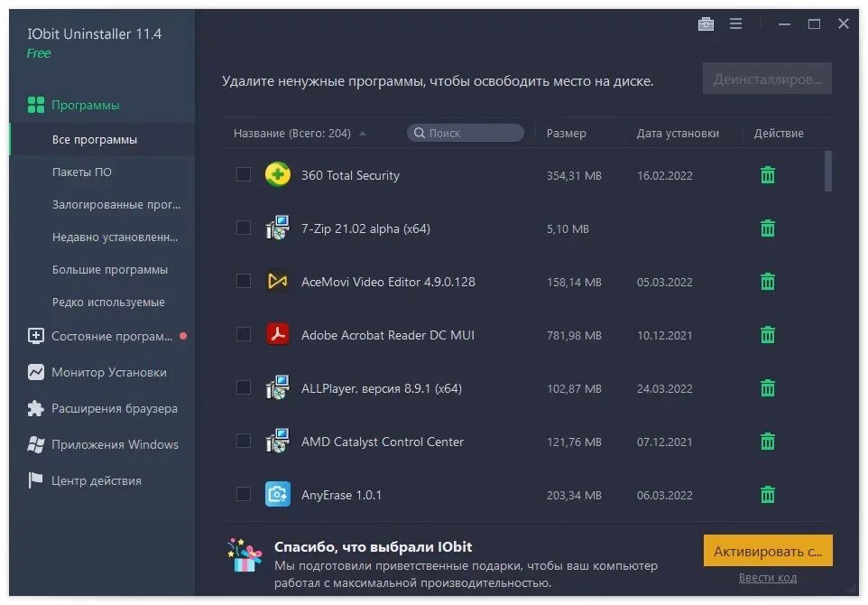
Task: Tick the 7-Zip 21.02 alpha checkbox
Action: [244, 228]
